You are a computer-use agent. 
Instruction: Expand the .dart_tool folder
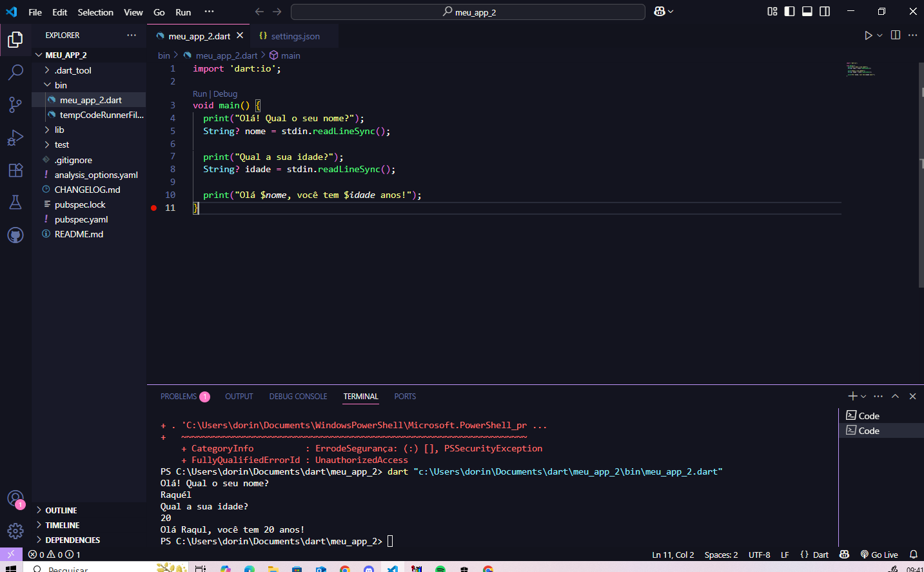coord(89,70)
